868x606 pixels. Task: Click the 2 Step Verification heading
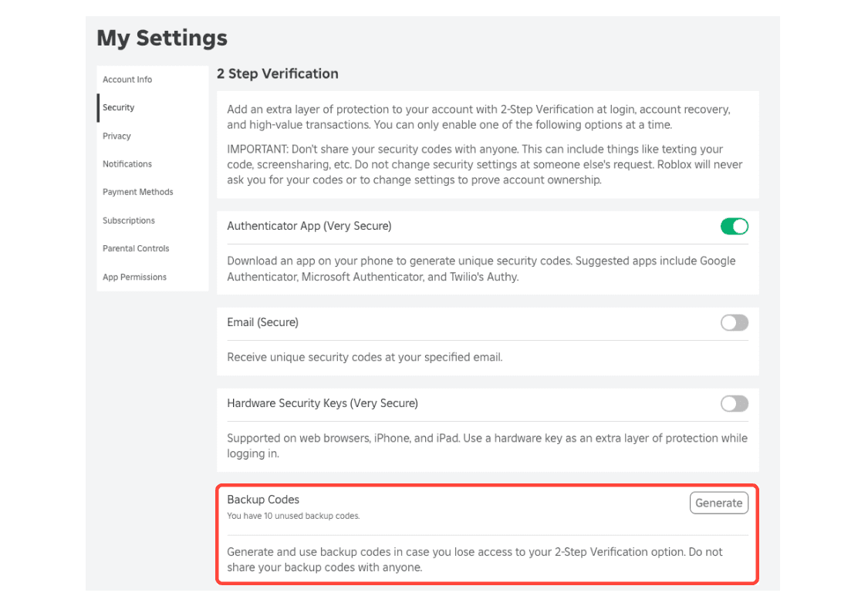tap(278, 74)
